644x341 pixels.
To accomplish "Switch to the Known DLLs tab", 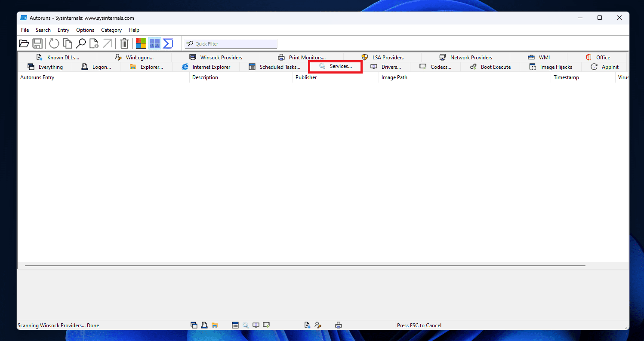I will tap(58, 57).
